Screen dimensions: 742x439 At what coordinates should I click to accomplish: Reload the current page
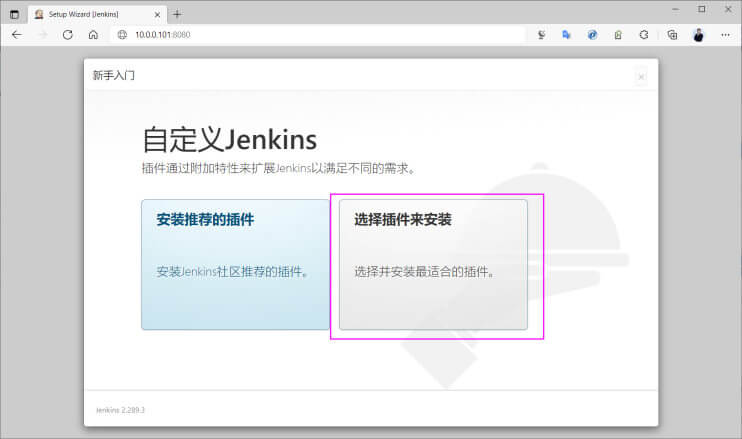68,35
